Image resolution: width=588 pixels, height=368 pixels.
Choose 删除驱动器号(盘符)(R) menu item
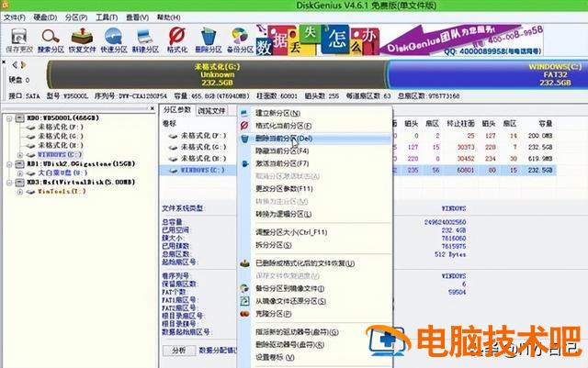[315, 345]
